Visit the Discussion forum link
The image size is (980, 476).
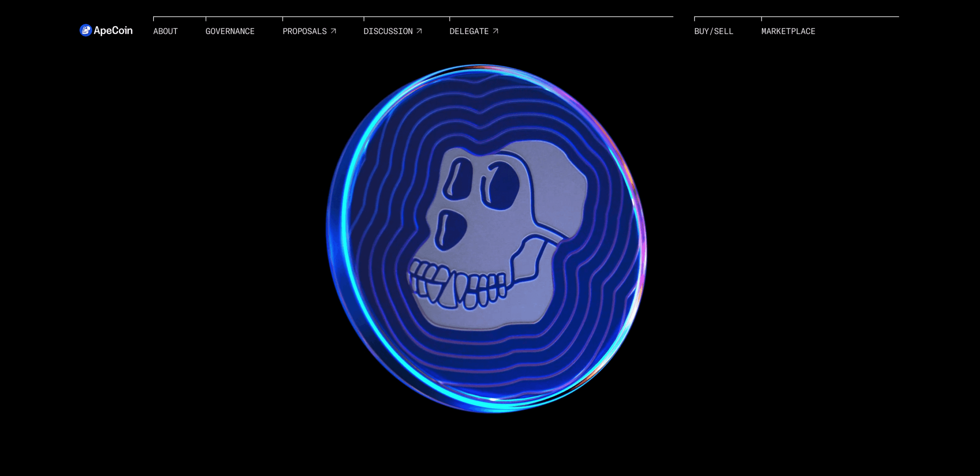[388, 31]
